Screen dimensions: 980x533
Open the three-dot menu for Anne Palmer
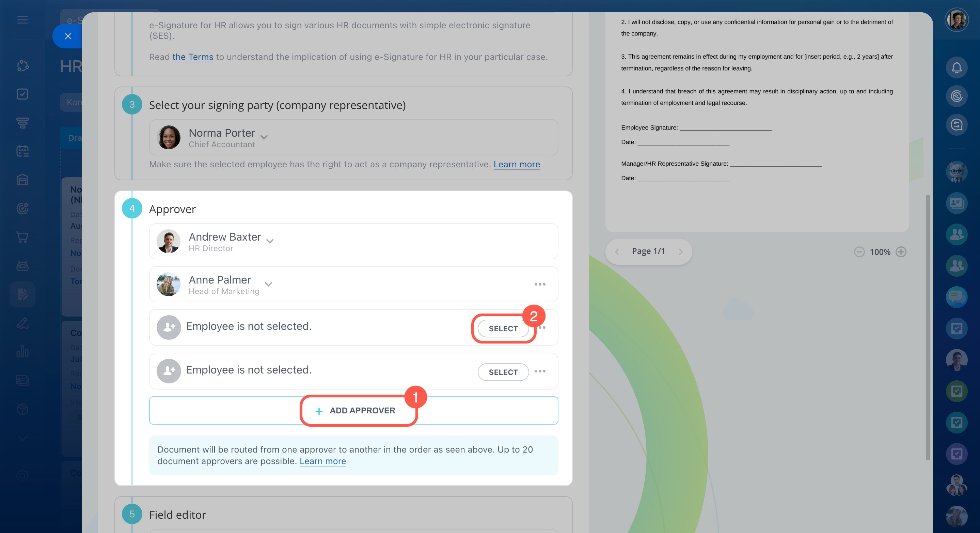coord(540,284)
